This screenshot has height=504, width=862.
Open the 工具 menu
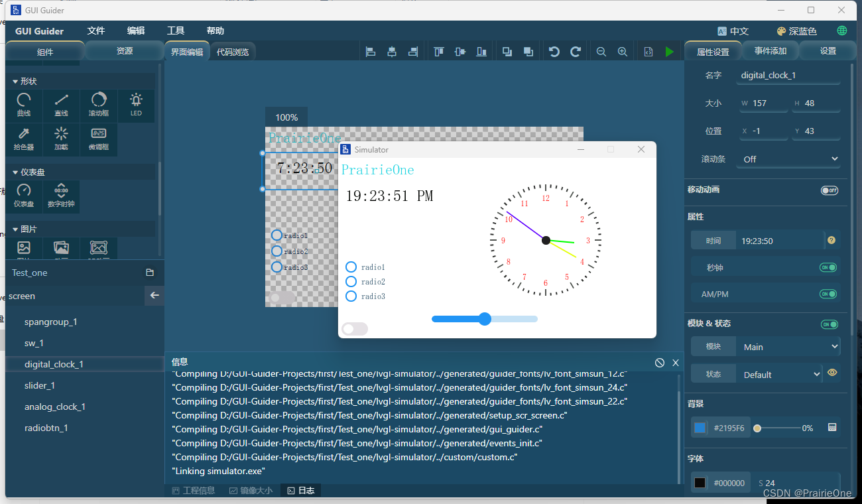tap(176, 31)
